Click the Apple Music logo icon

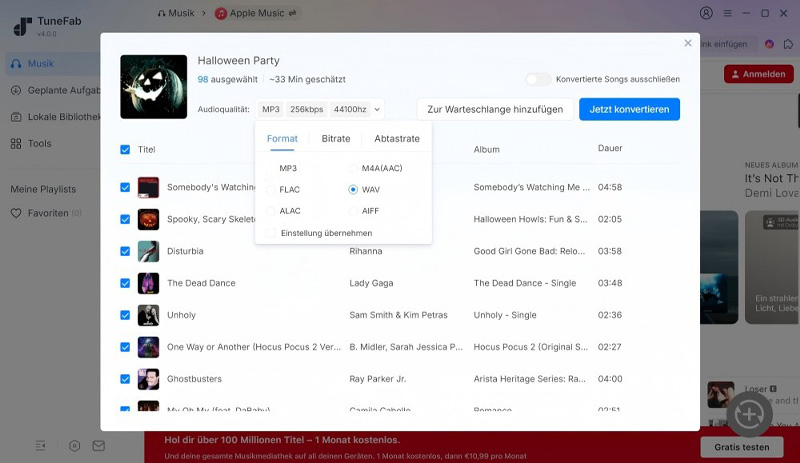coord(221,14)
